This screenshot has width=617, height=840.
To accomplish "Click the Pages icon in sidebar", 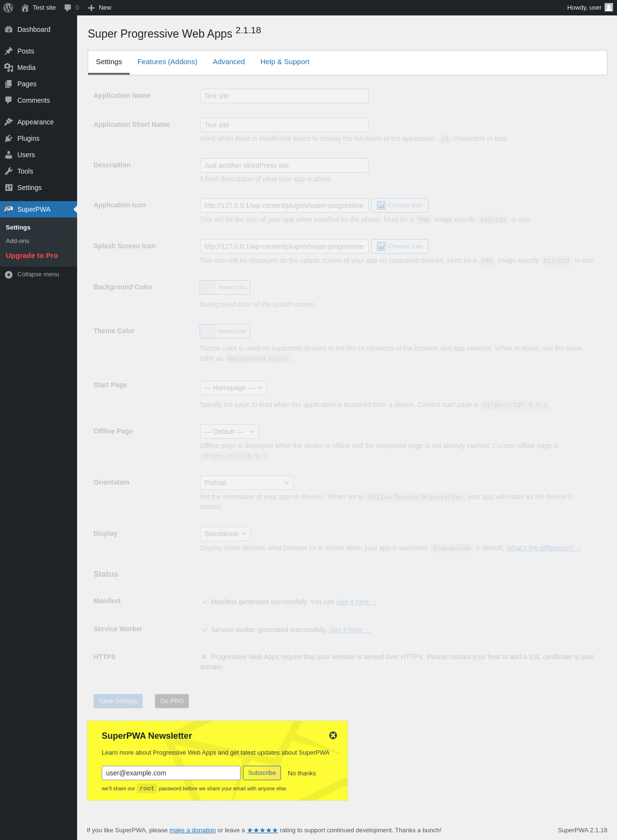I will (x=9, y=84).
